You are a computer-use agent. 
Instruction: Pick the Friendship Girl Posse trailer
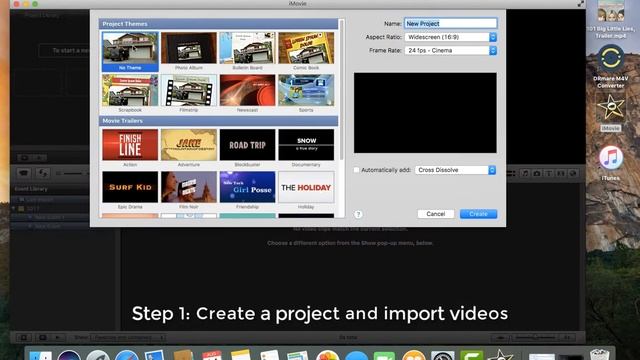(247, 187)
